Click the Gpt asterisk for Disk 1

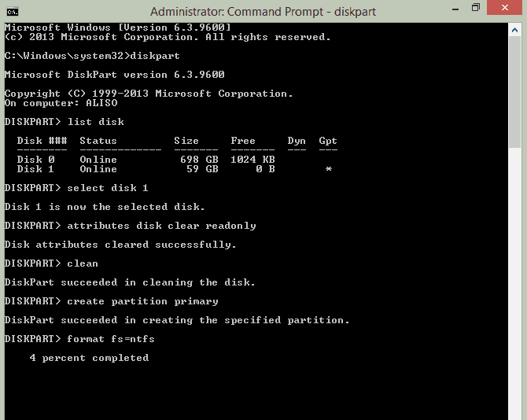click(x=329, y=168)
